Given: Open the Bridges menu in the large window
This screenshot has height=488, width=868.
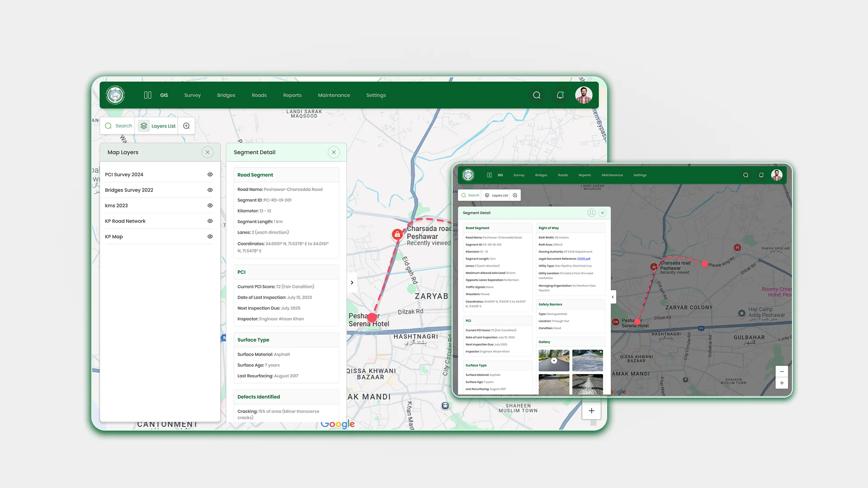Looking at the screenshot, I should [x=226, y=95].
